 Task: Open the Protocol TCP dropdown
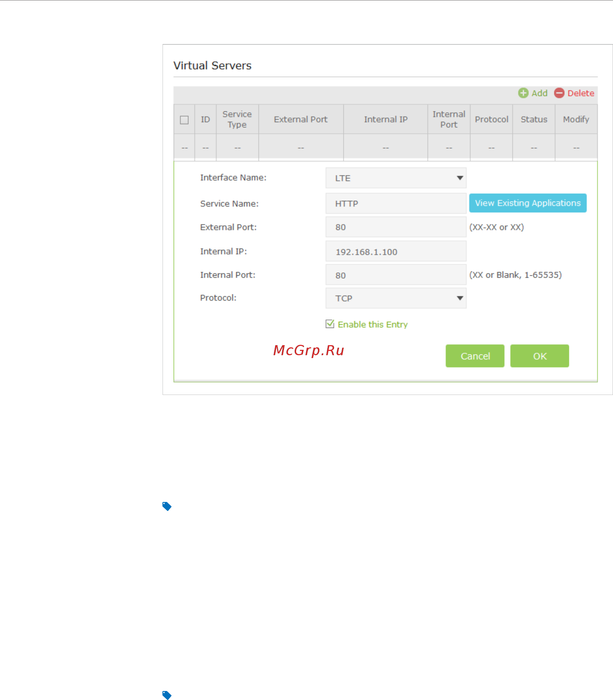396,298
